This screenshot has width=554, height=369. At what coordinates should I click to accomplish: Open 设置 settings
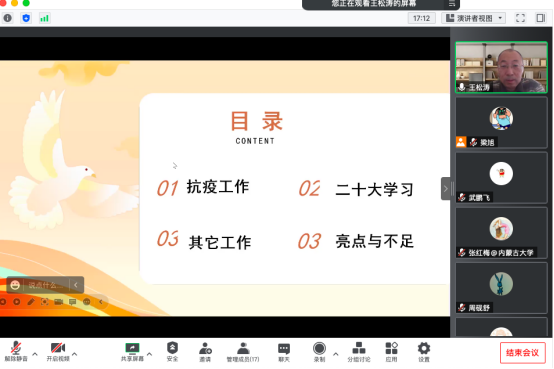[x=424, y=352]
